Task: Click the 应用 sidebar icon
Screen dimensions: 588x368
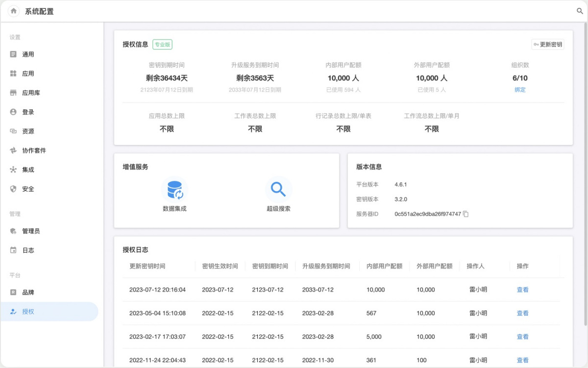Action: 13,74
